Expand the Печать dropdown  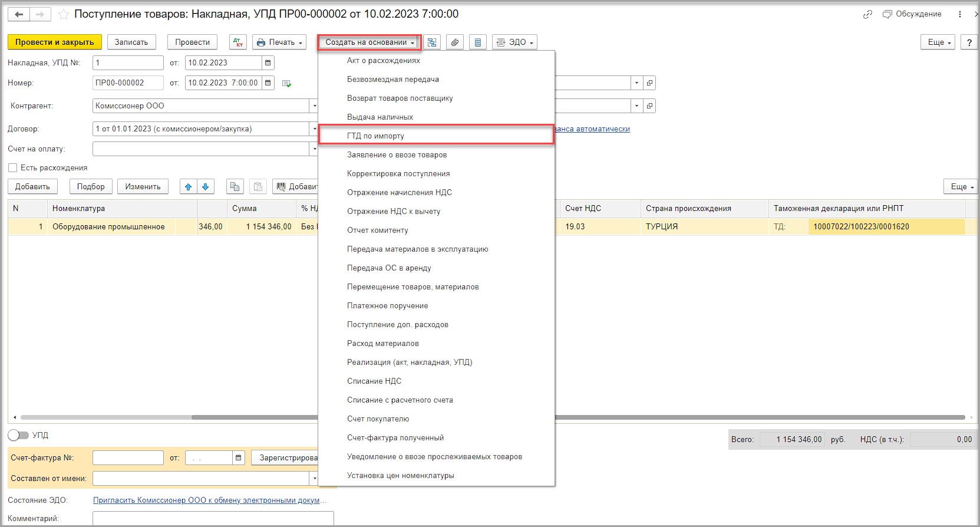click(279, 42)
